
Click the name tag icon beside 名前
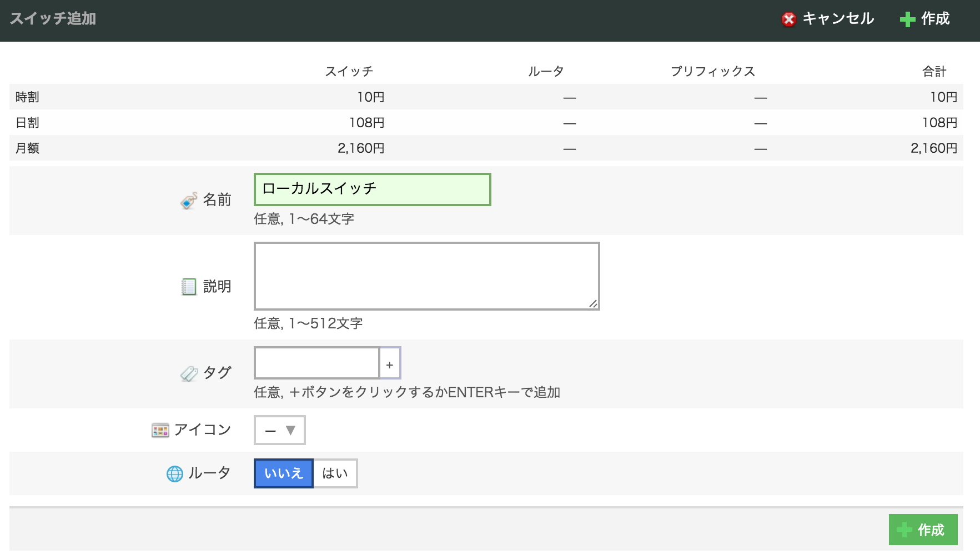pyautogui.click(x=189, y=201)
